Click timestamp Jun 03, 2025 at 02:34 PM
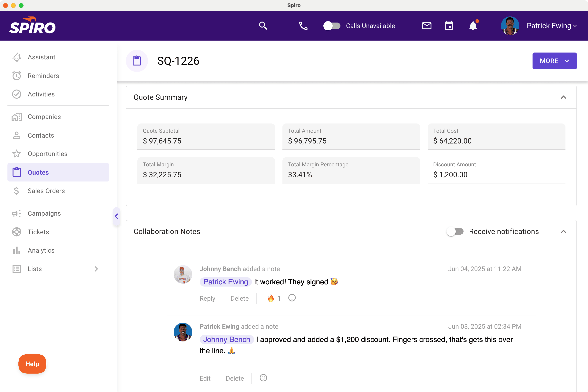This screenshot has width=588, height=392. tap(485, 326)
